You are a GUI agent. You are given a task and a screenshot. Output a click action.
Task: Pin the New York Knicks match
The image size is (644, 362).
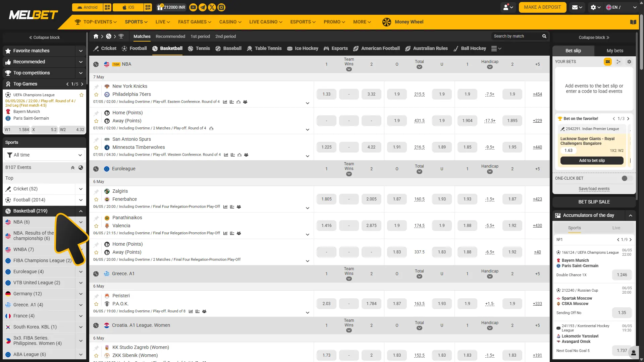point(96,87)
